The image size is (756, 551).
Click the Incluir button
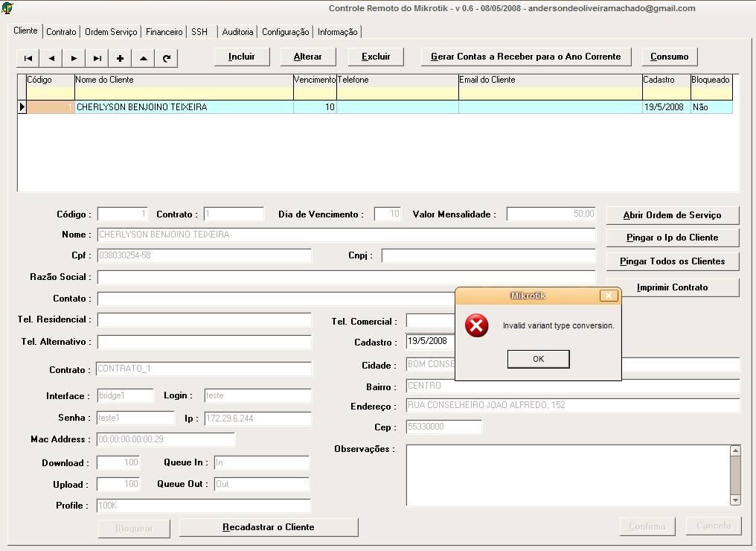tap(242, 57)
